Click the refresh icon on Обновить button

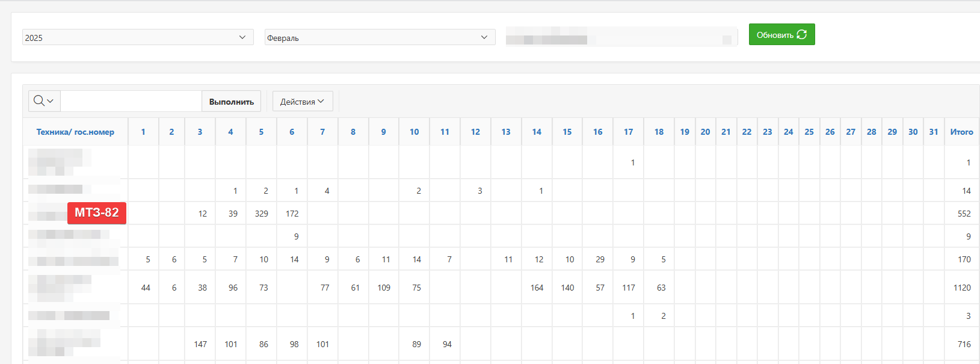click(x=801, y=35)
